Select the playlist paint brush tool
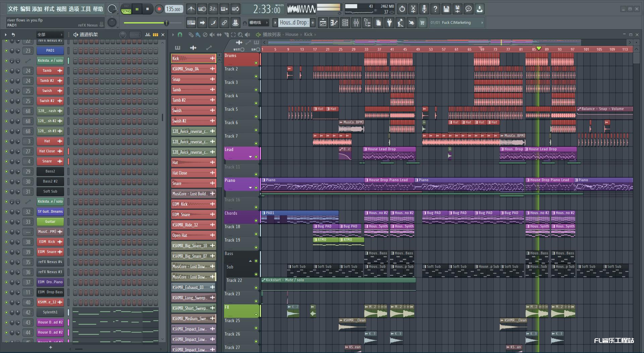644x353 pixels. [198, 35]
